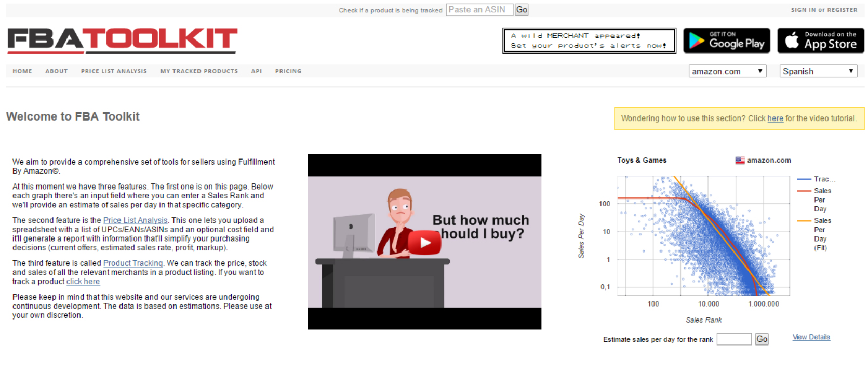
Task: Click the Sales Rank axis label
Action: tap(703, 320)
